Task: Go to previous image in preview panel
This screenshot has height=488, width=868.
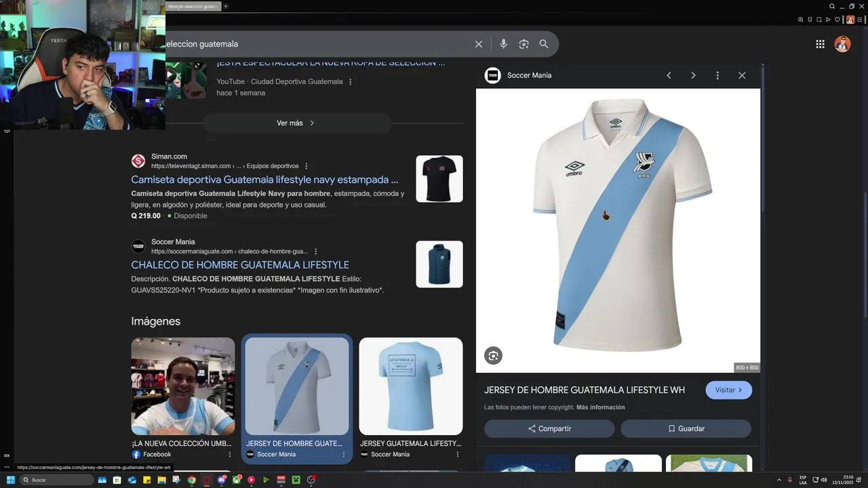Action: (x=669, y=75)
